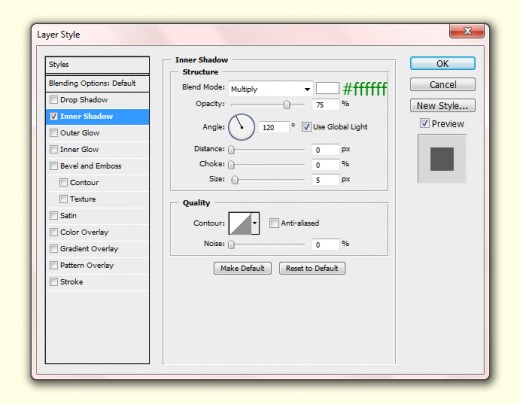Enable the Stroke checkbox

[53, 282]
